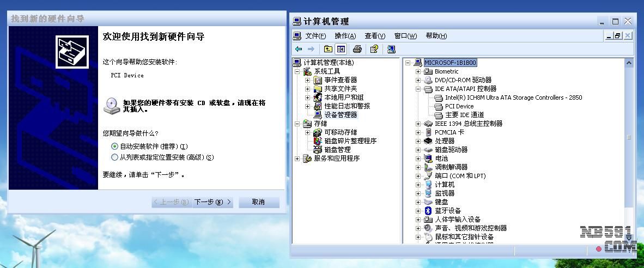
Task: Expand the DVD/CD-ROM 驱动器 node
Action: 418,80
